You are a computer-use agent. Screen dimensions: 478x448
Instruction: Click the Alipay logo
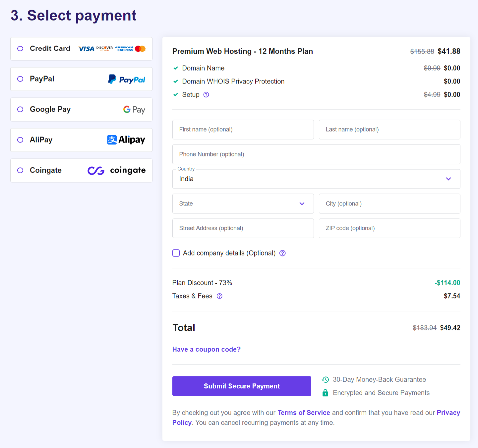click(x=126, y=140)
